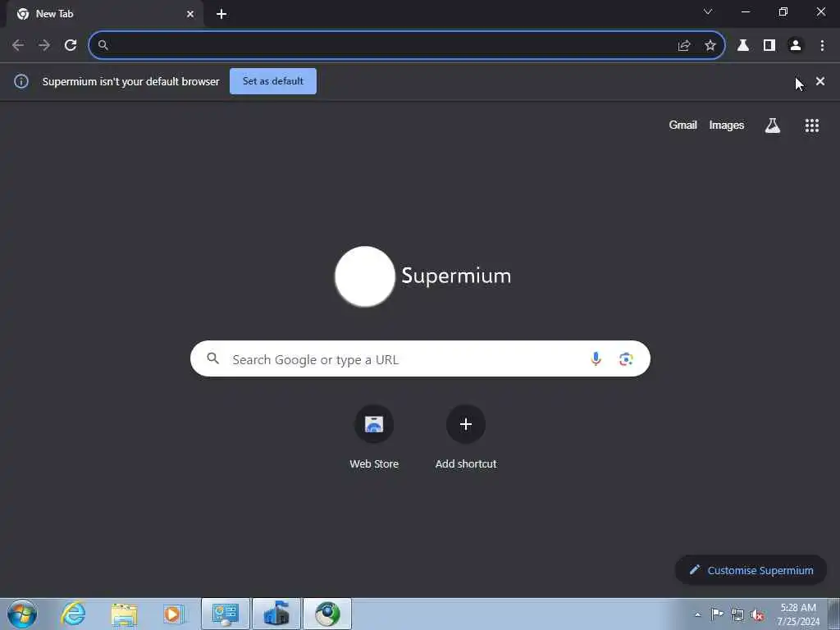This screenshot has width=840, height=630.
Task: Start voice search with microphone icon
Action: 596,359
